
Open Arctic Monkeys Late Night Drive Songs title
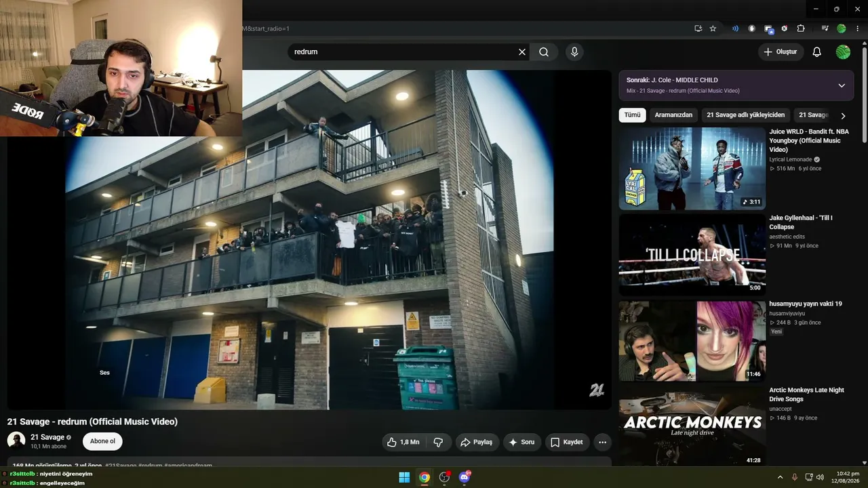806,394
